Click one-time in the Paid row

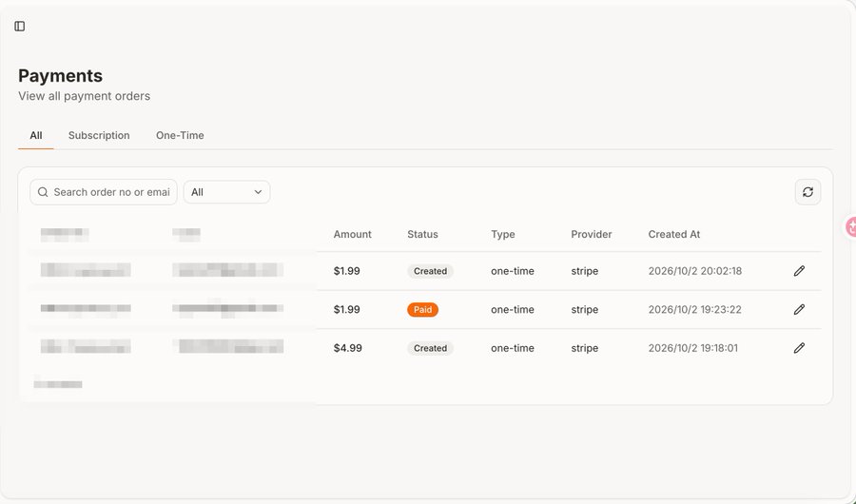513,310
